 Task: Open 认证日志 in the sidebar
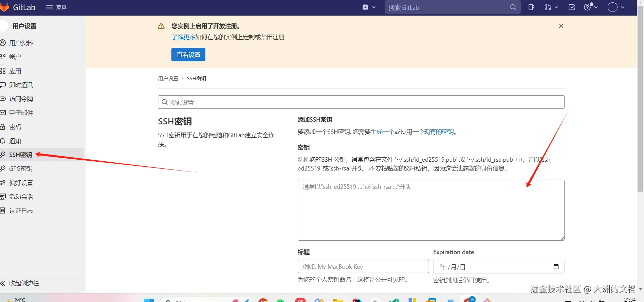pyautogui.click(x=42, y=210)
